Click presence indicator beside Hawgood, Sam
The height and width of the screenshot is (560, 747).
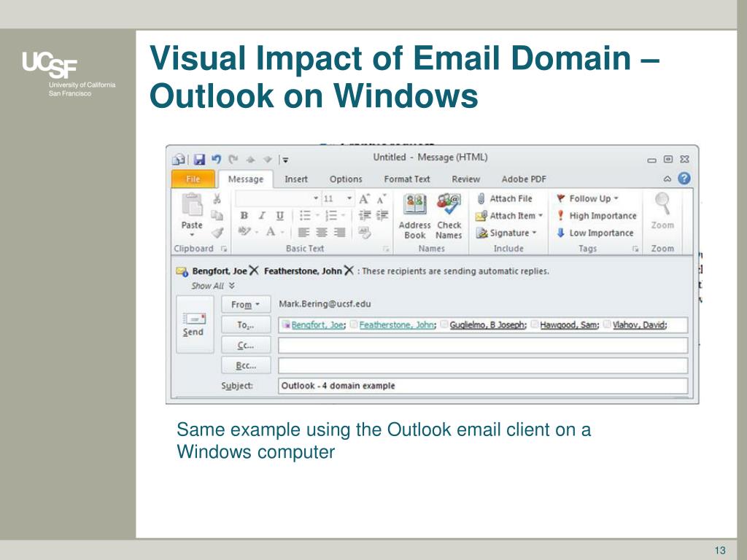535,324
